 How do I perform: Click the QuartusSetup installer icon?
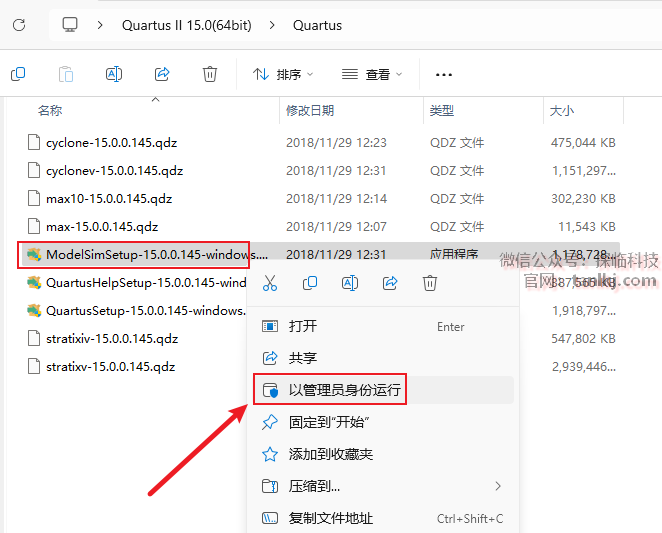[x=34, y=311]
